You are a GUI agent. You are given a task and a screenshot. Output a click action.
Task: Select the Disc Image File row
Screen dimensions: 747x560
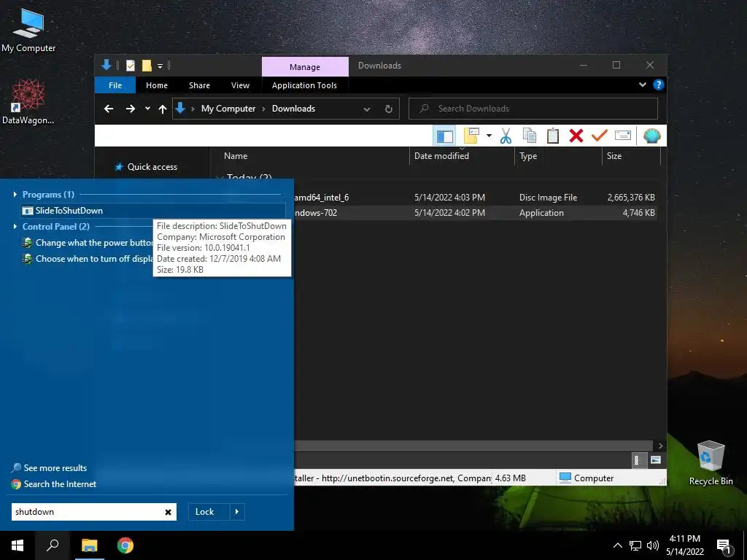point(475,197)
